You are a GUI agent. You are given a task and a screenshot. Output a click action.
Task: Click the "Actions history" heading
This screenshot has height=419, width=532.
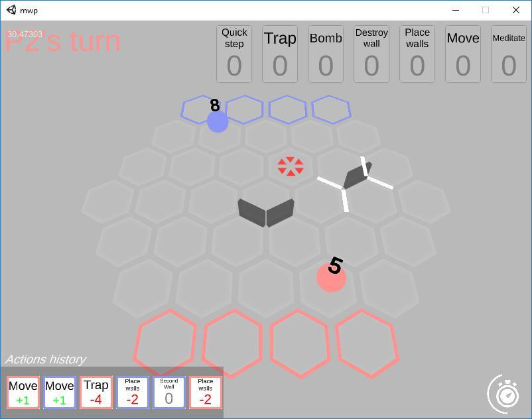click(46, 359)
